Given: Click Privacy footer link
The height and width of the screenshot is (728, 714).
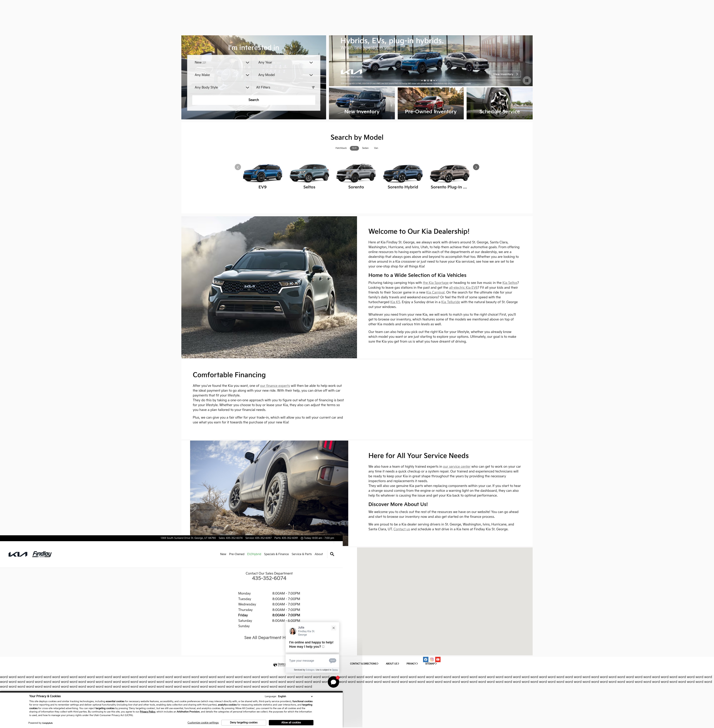Looking at the screenshot, I should (412, 664).
